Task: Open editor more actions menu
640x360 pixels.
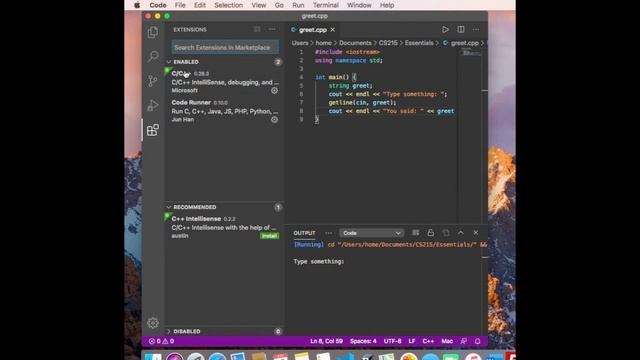Action: 476,29
